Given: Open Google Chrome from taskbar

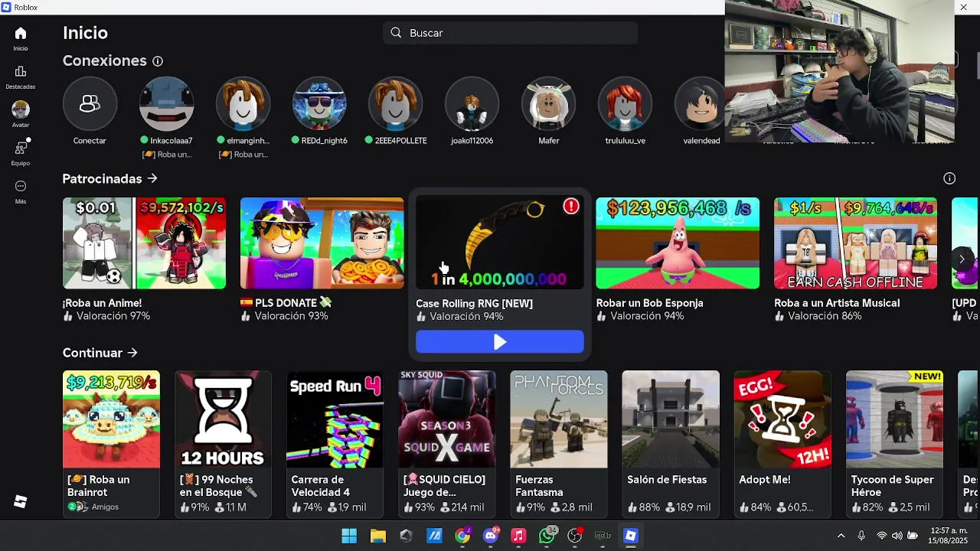Looking at the screenshot, I should tap(462, 536).
